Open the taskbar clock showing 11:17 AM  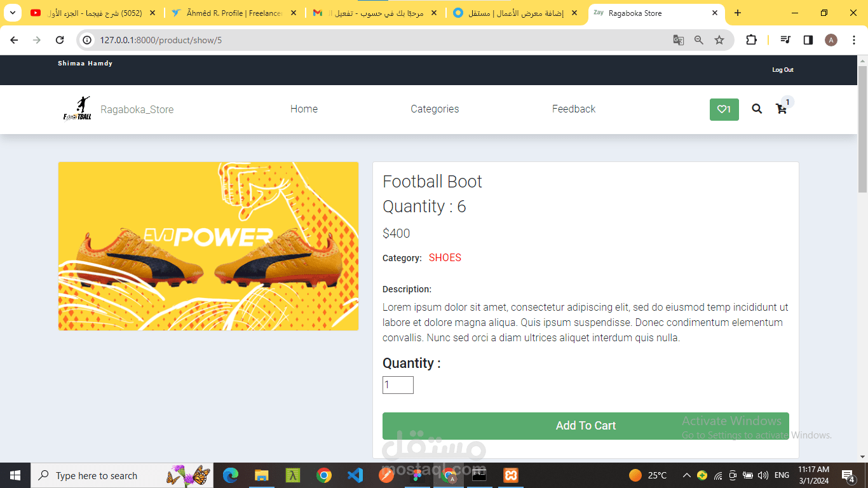[x=813, y=475]
